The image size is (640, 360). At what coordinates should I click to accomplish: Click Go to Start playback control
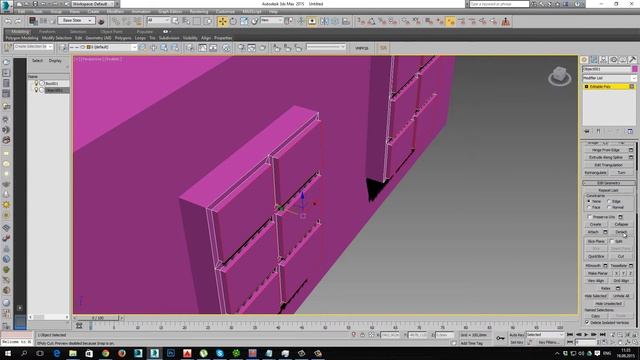tap(570, 335)
